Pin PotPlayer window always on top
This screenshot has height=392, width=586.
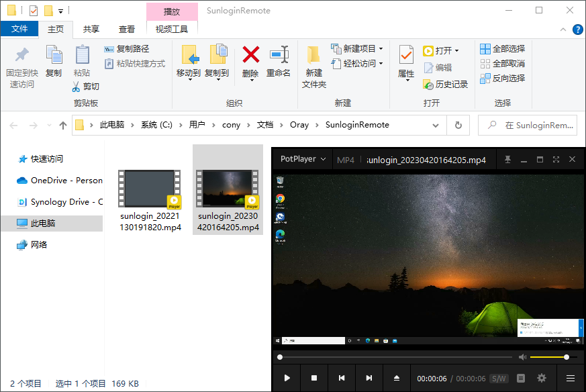tap(507, 160)
